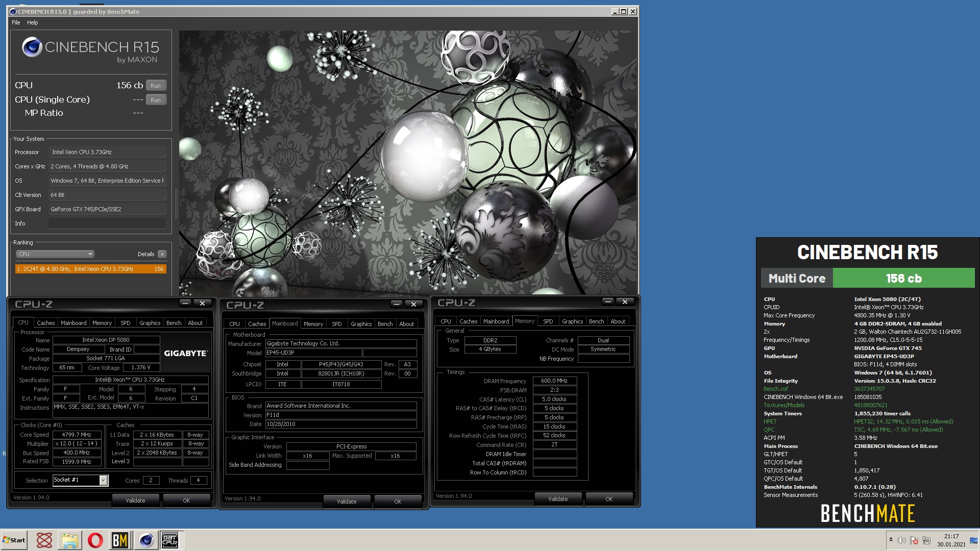Open the Help menu in Cinebench
The height and width of the screenshot is (551, 980).
33,22
